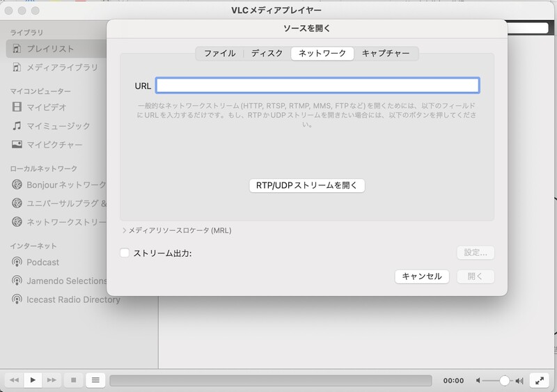The height and width of the screenshot is (392, 557).
Task: Open マイピクチャー in the sidebar
Action: (54, 145)
